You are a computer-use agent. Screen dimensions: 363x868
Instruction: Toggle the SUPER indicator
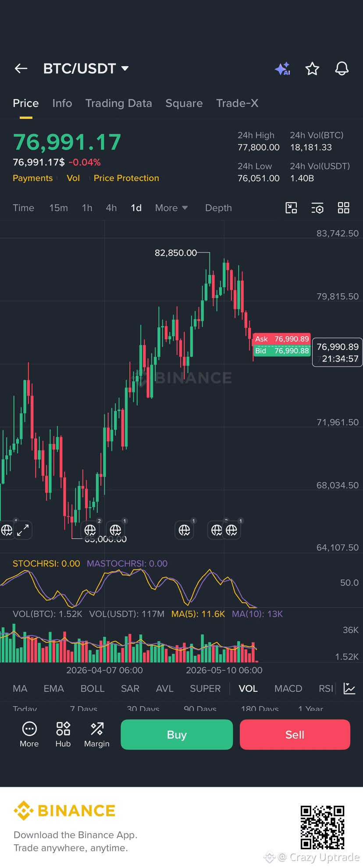pos(205,688)
